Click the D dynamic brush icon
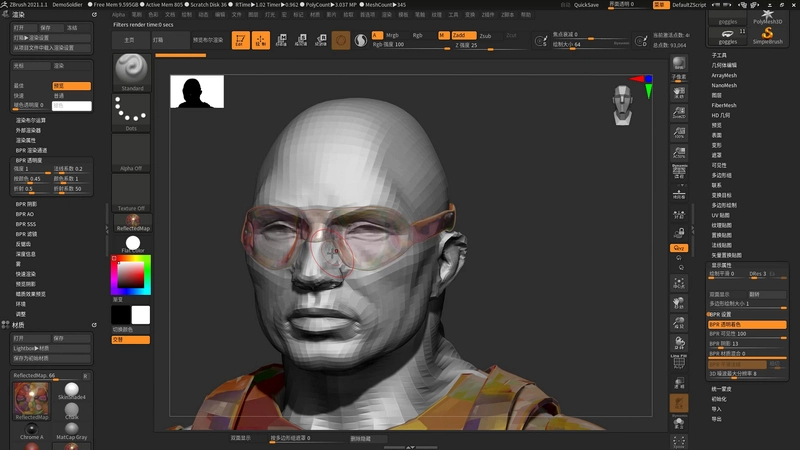 pos(641,41)
